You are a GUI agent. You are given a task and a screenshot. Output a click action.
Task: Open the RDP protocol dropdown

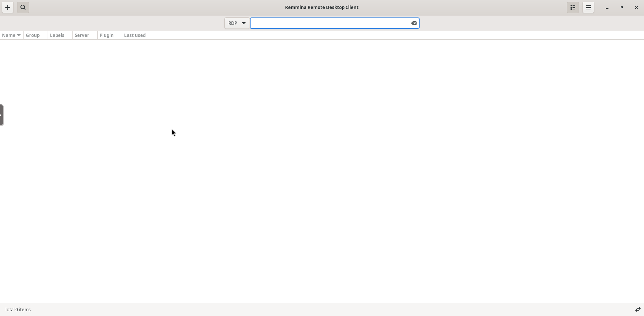click(237, 23)
